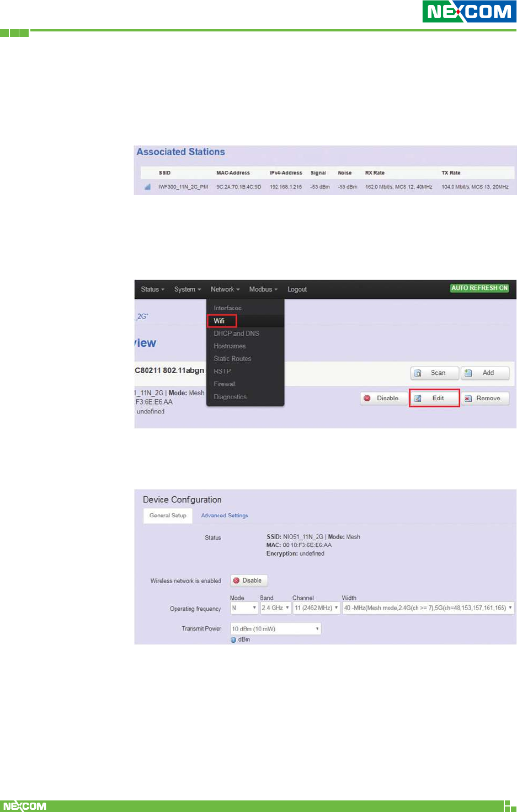Click the Scan button
The width and height of the screenshot is (517, 812).
point(435,373)
